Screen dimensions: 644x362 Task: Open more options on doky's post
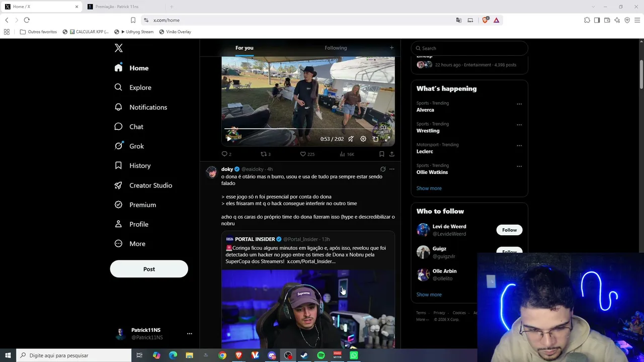392,169
